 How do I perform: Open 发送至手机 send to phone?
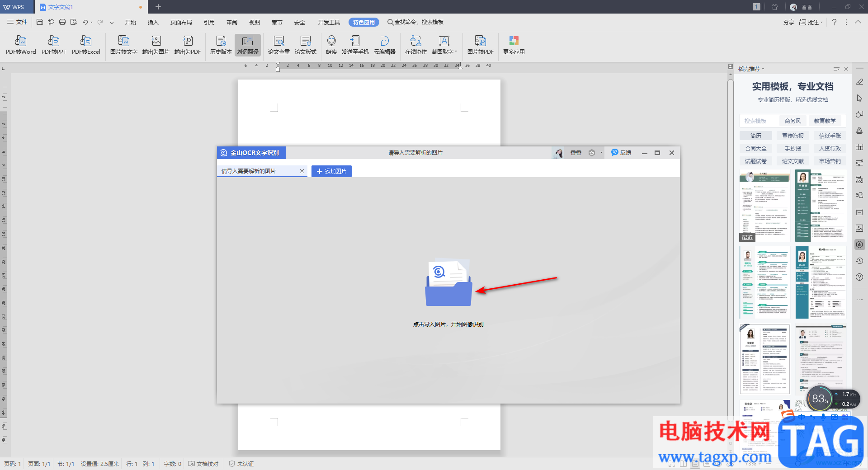point(355,45)
